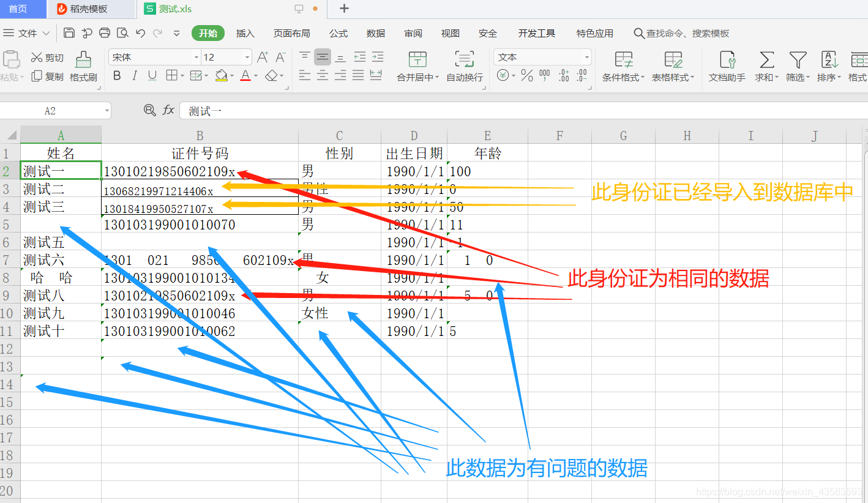This screenshot has height=503, width=868.
Task: Toggle Wrap Text (自动换行)
Action: pos(465,67)
